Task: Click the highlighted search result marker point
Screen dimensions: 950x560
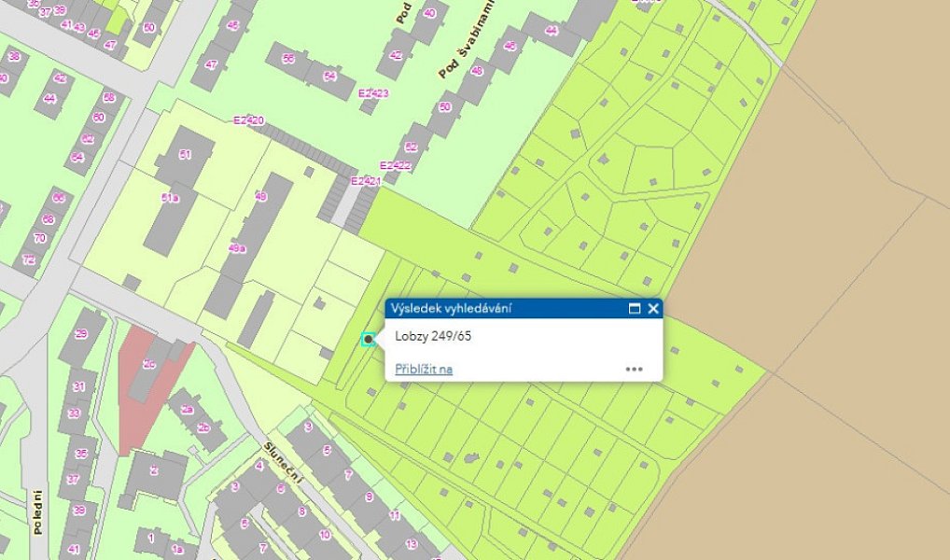Action: click(x=368, y=340)
